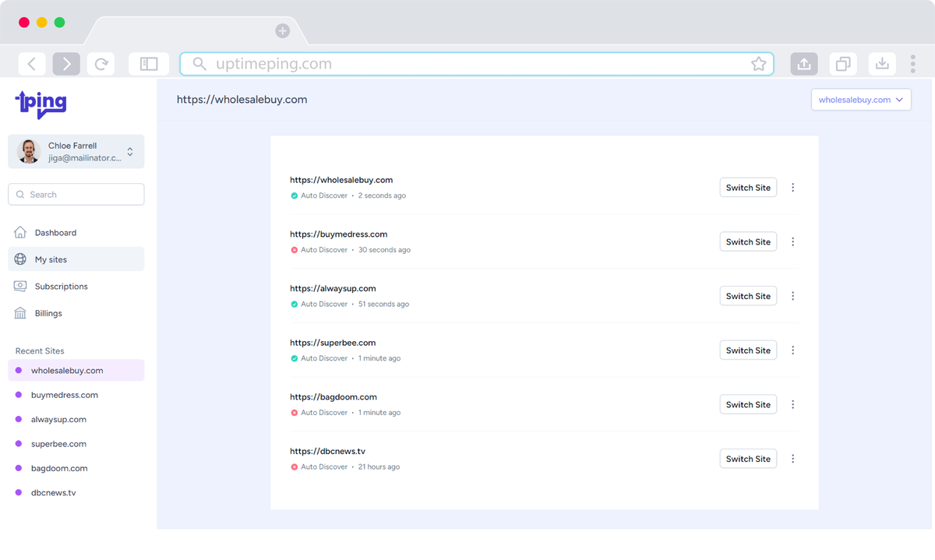The width and height of the screenshot is (935, 560).
Task: Bookmark page with star icon
Action: (758, 64)
